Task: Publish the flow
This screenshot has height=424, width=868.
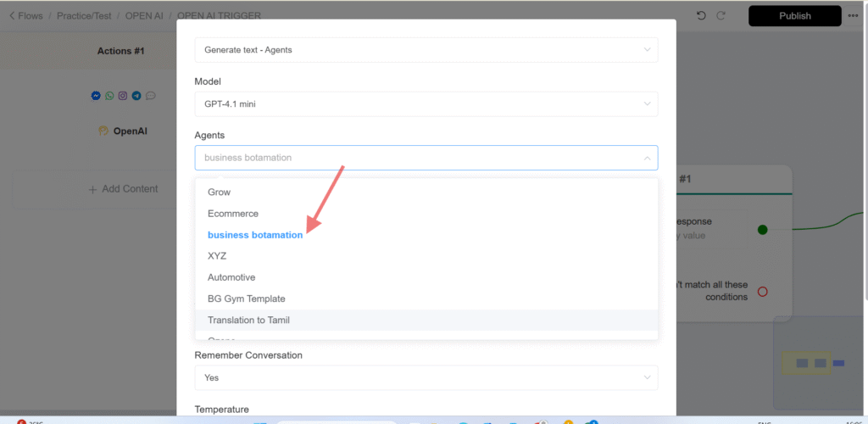Action: (x=795, y=16)
